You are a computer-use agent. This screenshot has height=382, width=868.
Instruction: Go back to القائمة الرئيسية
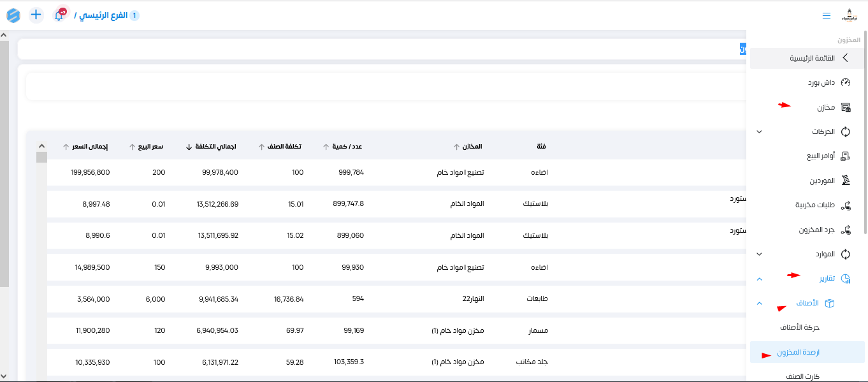click(807, 58)
